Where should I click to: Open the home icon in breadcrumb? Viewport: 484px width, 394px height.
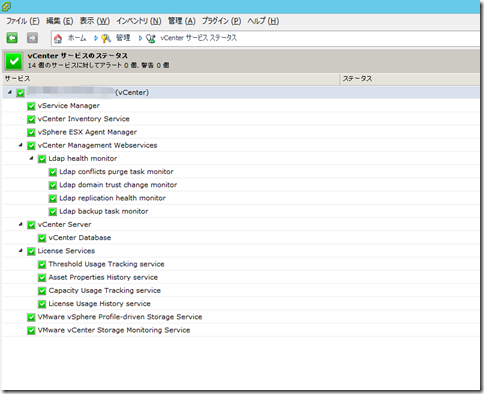pyautogui.click(x=58, y=38)
